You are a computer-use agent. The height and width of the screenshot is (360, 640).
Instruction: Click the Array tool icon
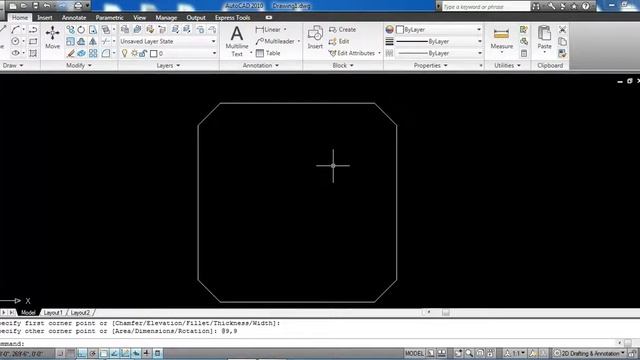pos(93,53)
